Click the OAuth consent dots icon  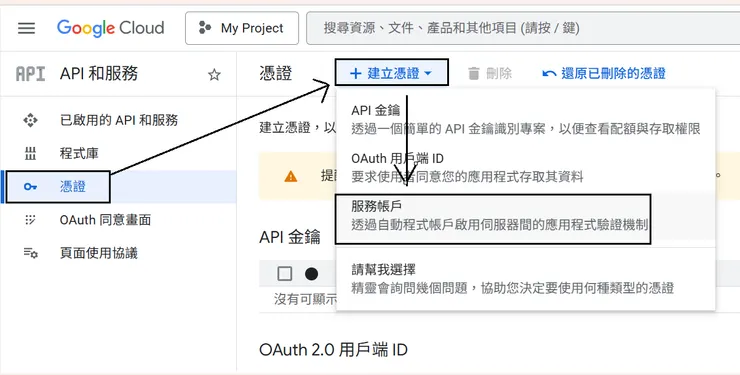[30, 220]
